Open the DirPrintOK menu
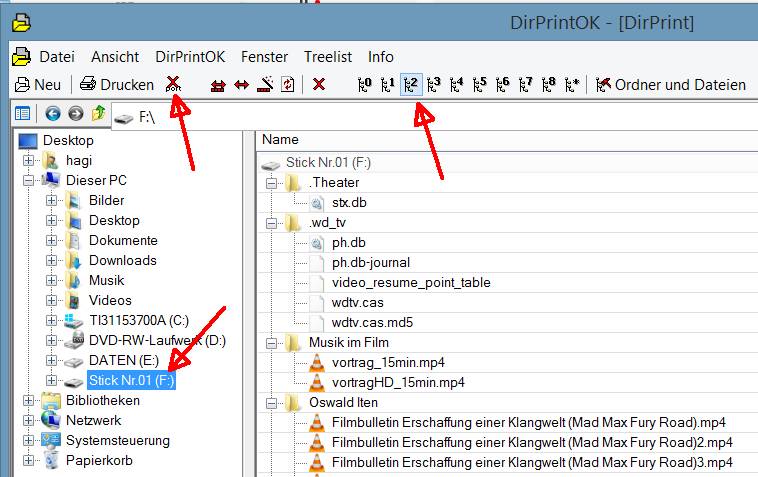 point(190,57)
